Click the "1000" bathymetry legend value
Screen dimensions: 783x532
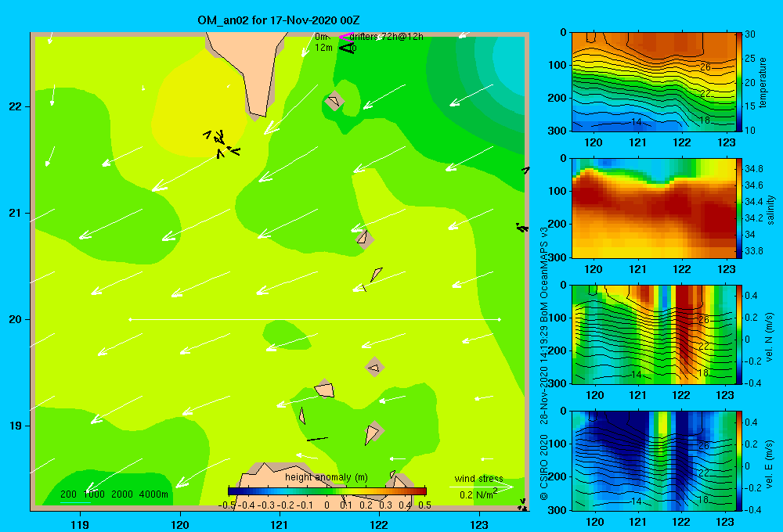point(94,494)
